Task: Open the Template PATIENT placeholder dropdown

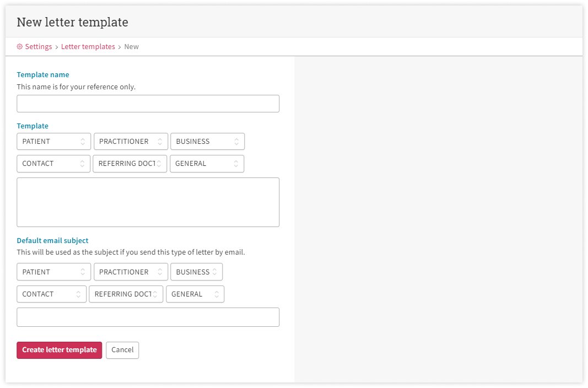Action: [x=53, y=142]
